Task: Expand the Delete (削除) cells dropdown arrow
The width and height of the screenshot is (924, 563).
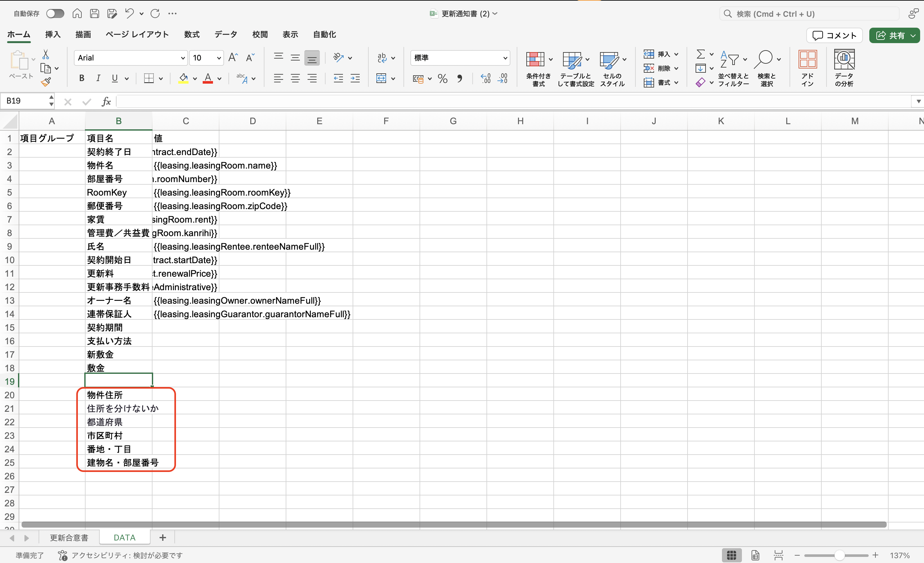Action: click(677, 69)
